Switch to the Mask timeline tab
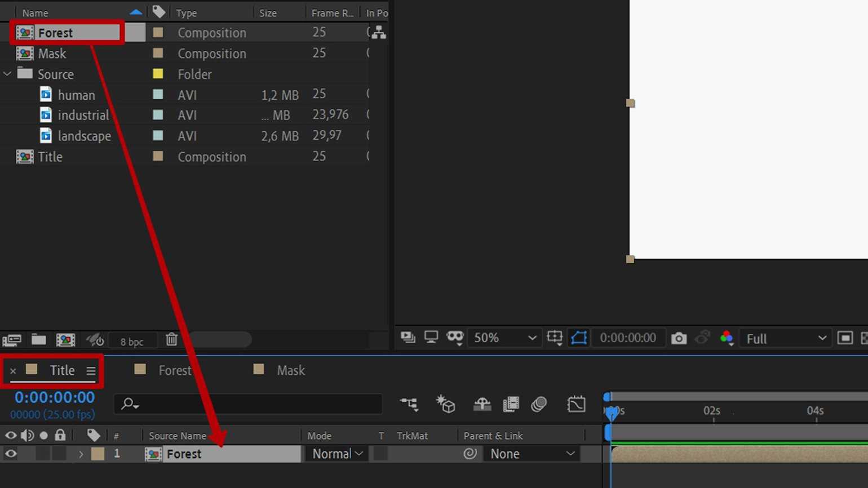The width and height of the screenshot is (868, 488). click(290, 370)
